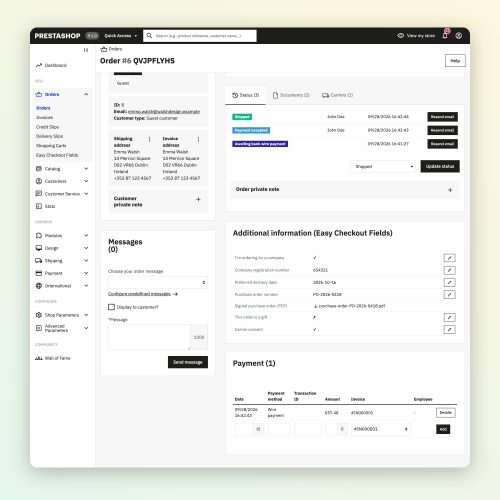Screen dimensions: 500x500
Task: Click the PrestaShop logo
Action: click(x=57, y=36)
